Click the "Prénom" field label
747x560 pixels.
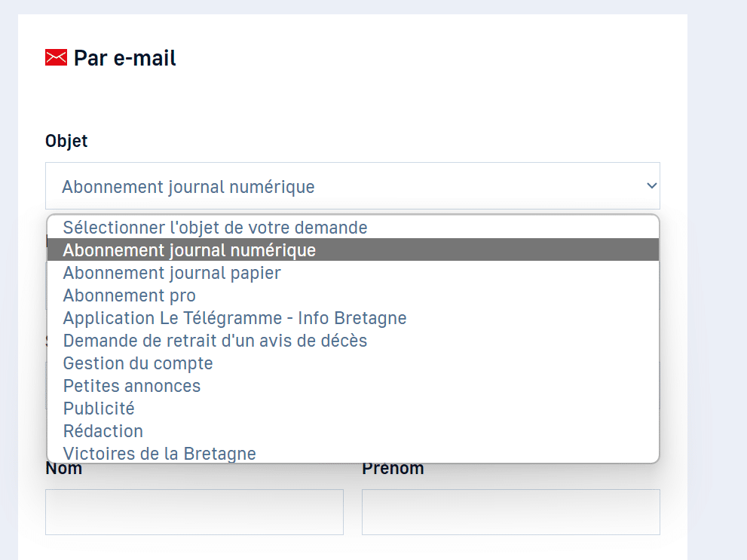(x=393, y=470)
